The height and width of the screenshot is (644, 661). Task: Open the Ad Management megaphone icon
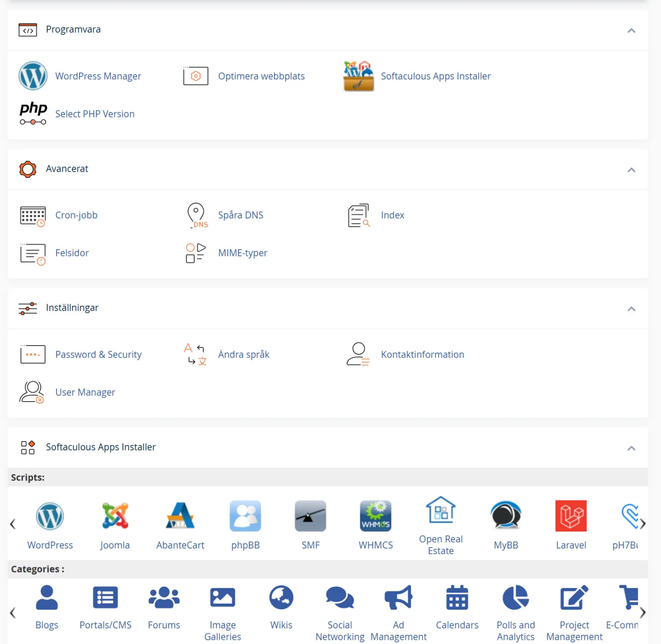point(398,597)
